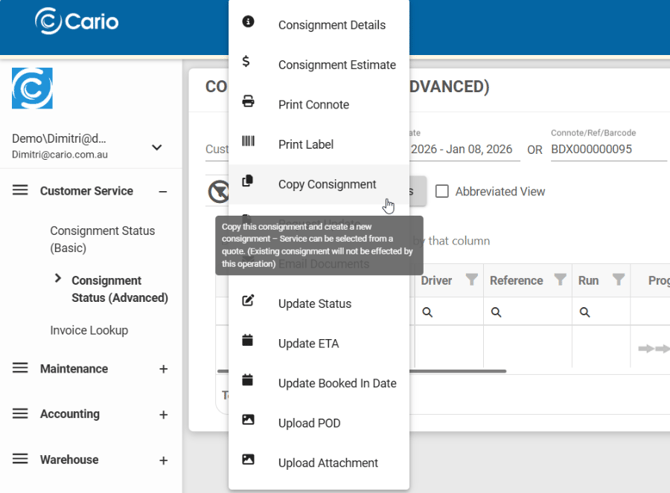Screen dimensions: 670x493
Task: Open the Reference column filter
Action: [560, 281]
